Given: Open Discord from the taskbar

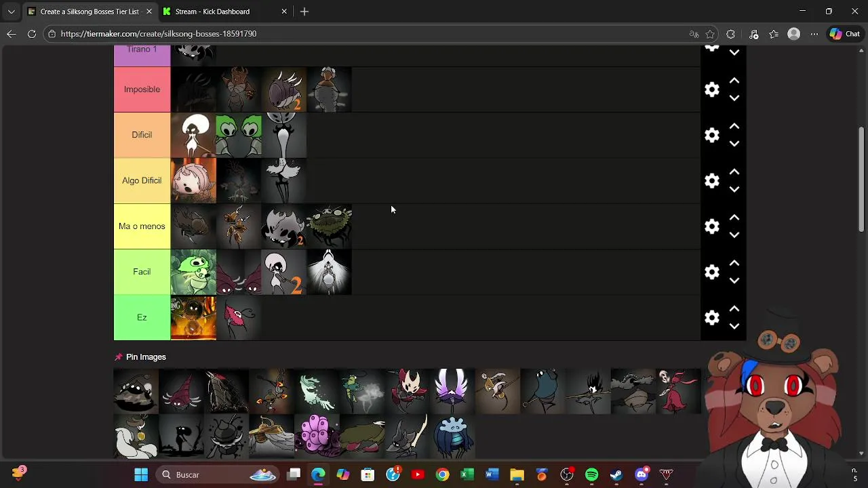Looking at the screenshot, I should [642, 474].
